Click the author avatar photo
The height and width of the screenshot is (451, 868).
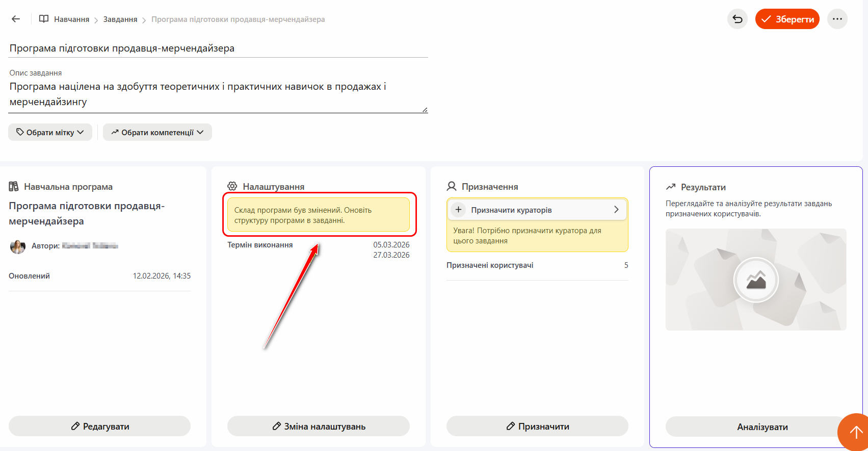(18, 246)
